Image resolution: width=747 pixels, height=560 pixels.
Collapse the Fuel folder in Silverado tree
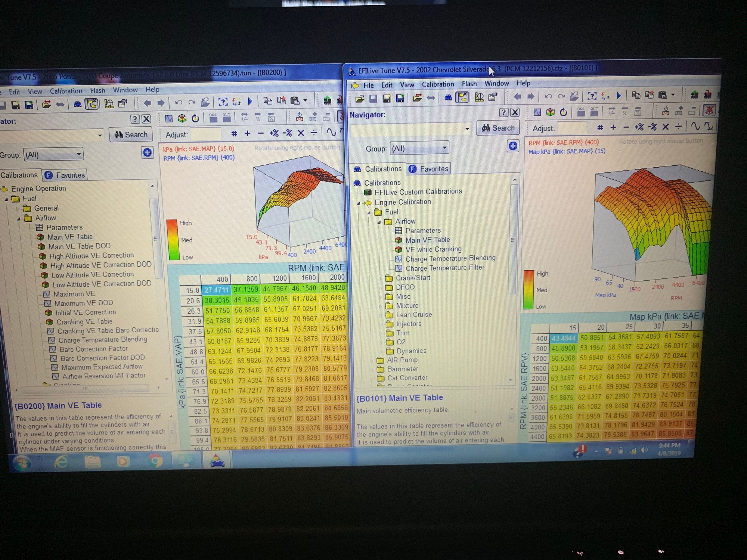tap(369, 213)
